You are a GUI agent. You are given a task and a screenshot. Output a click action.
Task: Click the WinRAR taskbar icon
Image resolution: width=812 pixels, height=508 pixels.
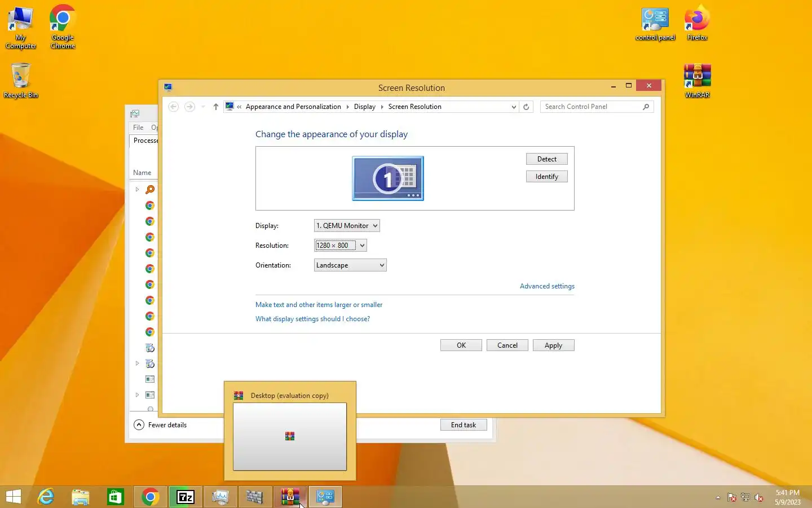(x=290, y=497)
